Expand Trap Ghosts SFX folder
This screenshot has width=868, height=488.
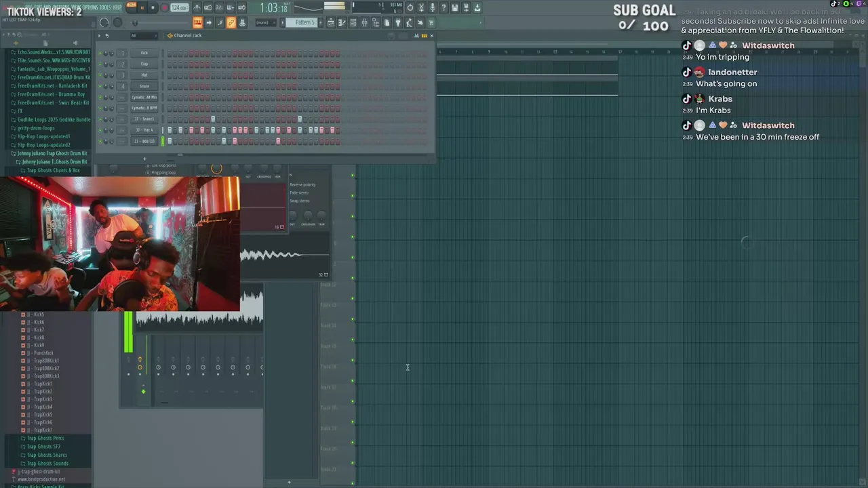pyautogui.click(x=43, y=447)
